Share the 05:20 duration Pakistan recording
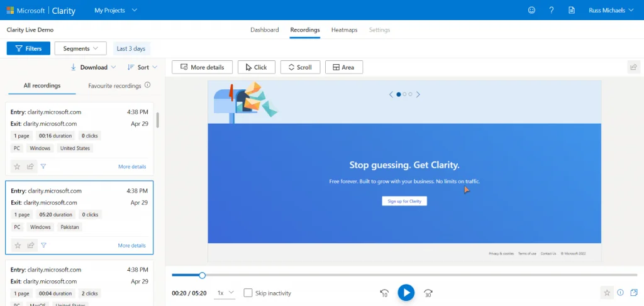This screenshot has height=306, width=644. point(30,245)
